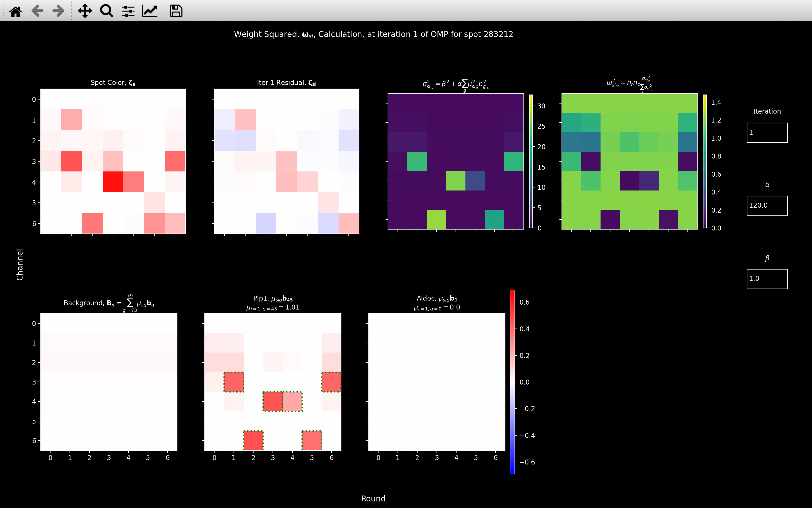Click the Background heatmap panel
This screenshot has width=812, height=508.
pos(109,382)
